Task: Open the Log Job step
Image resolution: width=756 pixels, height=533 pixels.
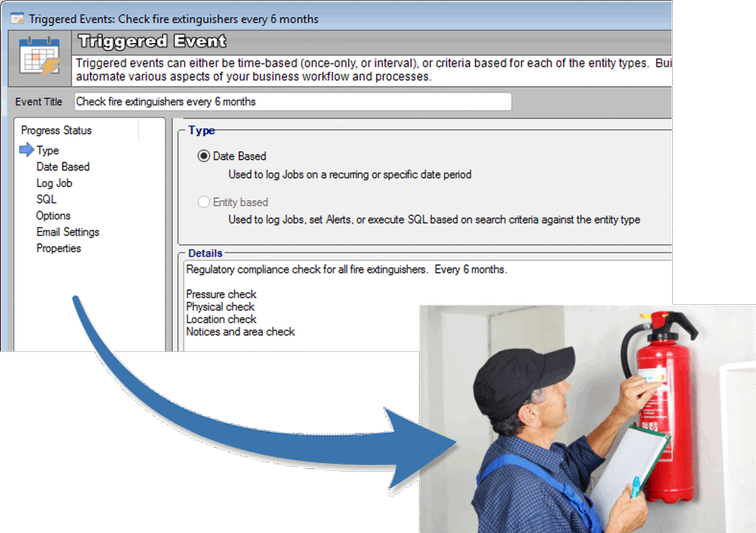Action: click(54, 183)
